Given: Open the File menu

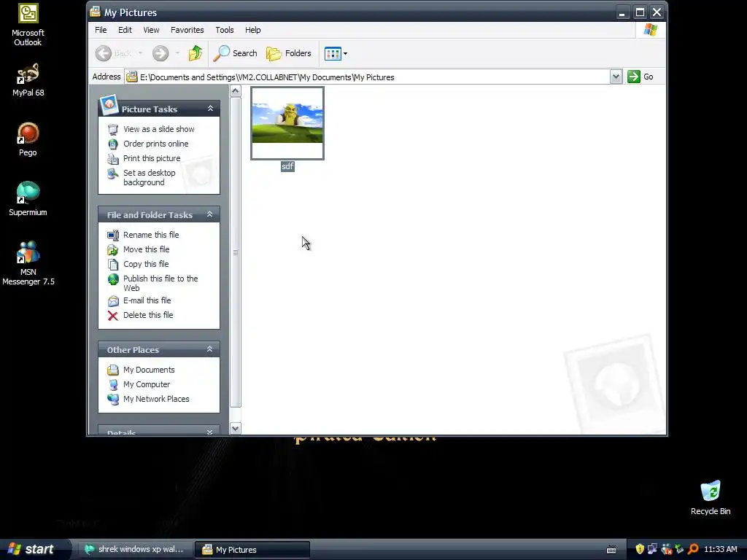Looking at the screenshot, I should [x=101, y=30].
